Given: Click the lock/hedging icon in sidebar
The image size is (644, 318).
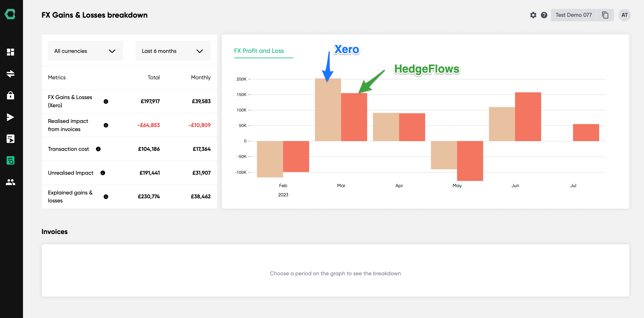Looking at the screenshot, I should pyautogui.click(x=11, y=95).
